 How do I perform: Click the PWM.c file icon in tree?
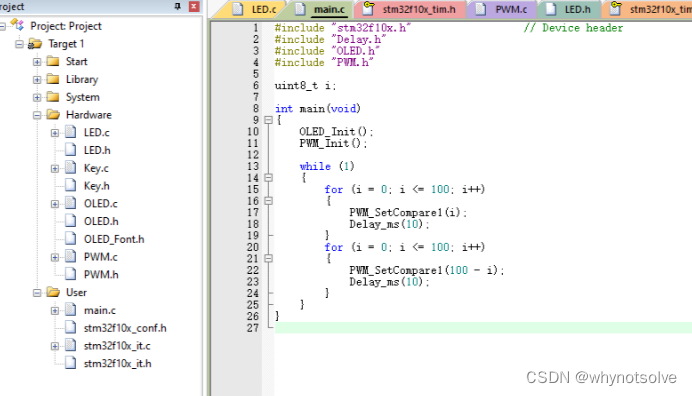click(x=71, y=256)
